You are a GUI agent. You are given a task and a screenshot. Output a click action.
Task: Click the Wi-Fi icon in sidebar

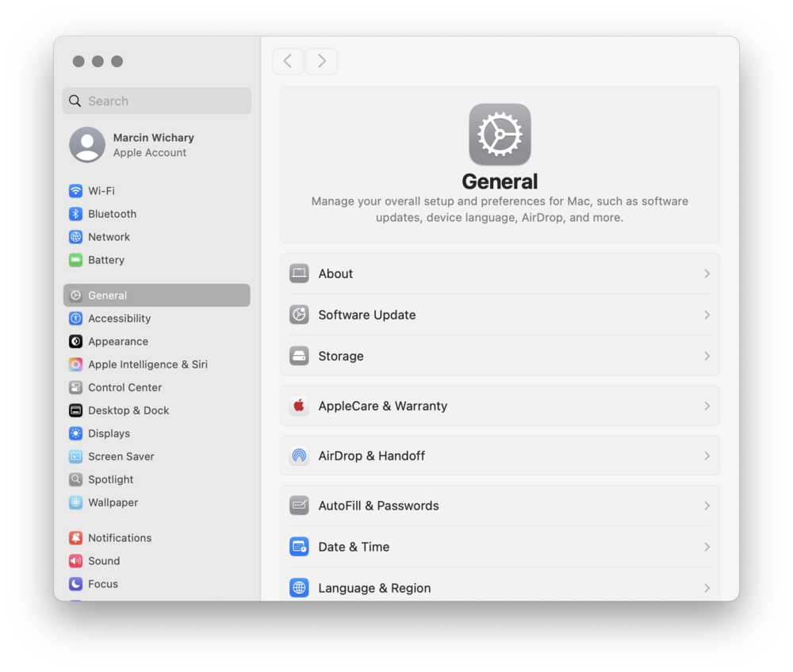coord(75,191)
